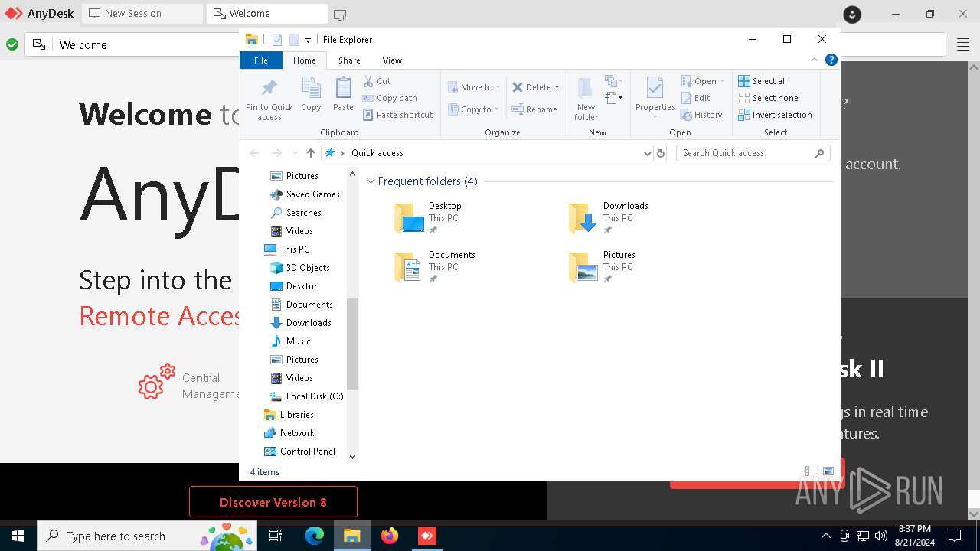980x551 pixels.
Task: Click the Refresh button
Action: [x=661, y=153]
